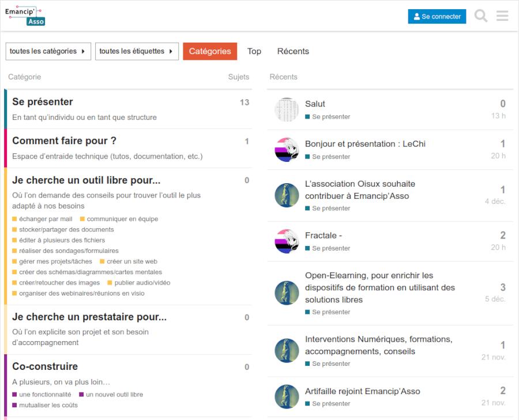Image resolution: width=519 pixels, height=420 pixels.
Task: Open 'stocker/partager des documents' subcategory
Action: (x=63, y=229)
